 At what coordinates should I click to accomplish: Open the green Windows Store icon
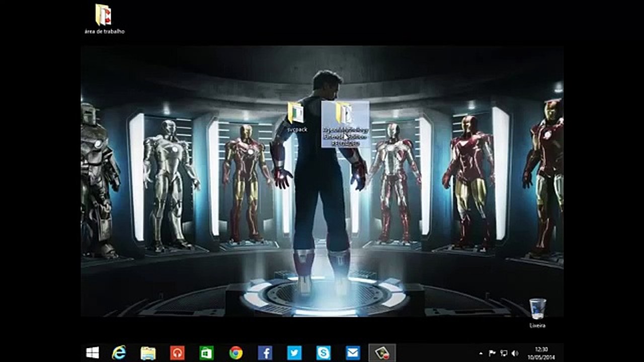point(206,353)
